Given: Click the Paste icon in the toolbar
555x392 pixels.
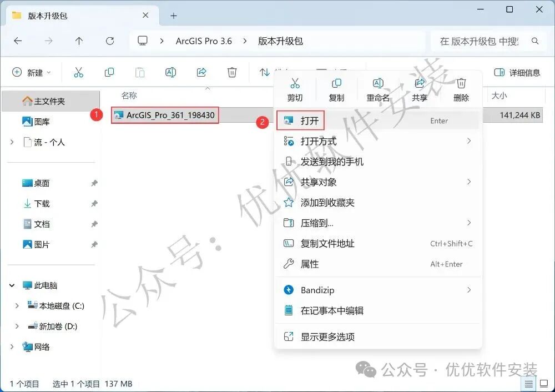Looking at the screenshot, I should [x=140, y=72].
